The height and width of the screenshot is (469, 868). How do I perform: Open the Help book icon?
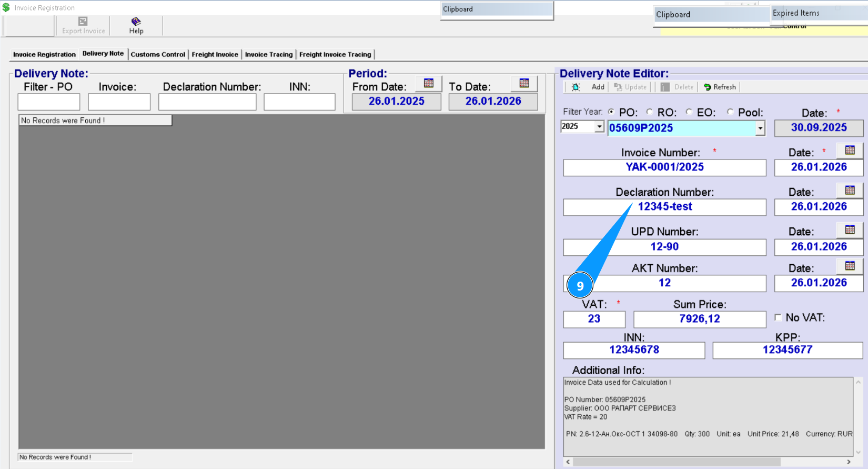click(x=136, y=21)
